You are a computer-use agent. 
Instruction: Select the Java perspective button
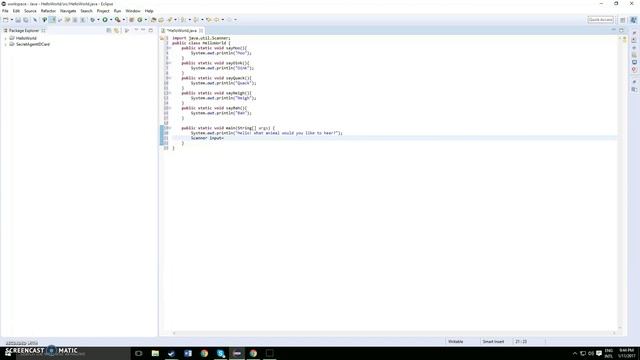pyautogui.click(x=633, y=20)
